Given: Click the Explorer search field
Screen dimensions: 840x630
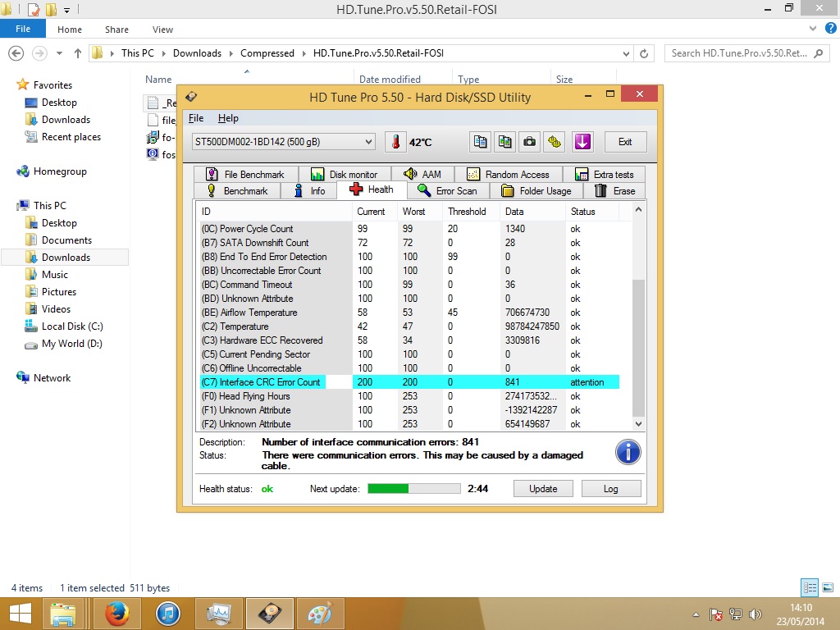Looking at the screenshot, I should tap(747, 53).
